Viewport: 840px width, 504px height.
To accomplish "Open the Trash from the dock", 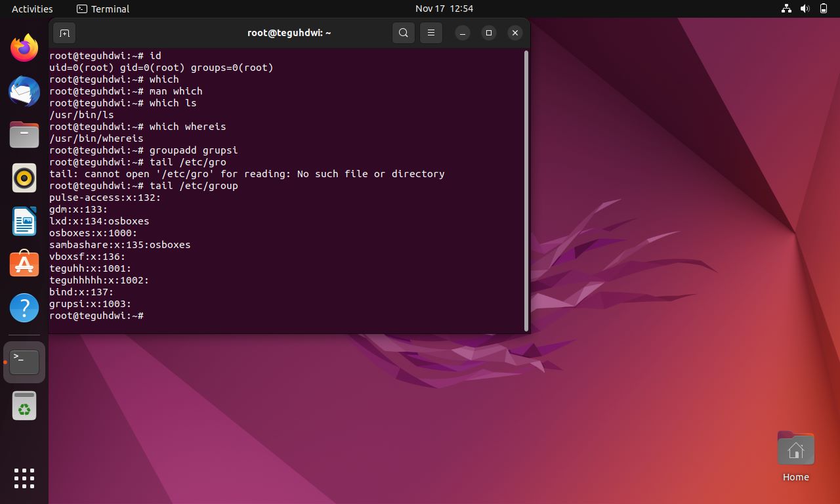I will click(24, 406).
